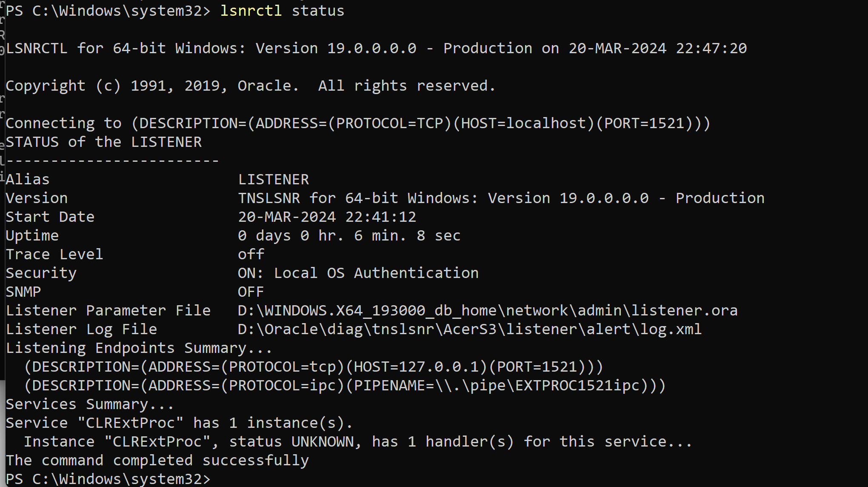Click the Start Date value 20-MAR-2024 22:41:12
The width and height of the screenshot is (868, 487).
(x=327, y=217)
